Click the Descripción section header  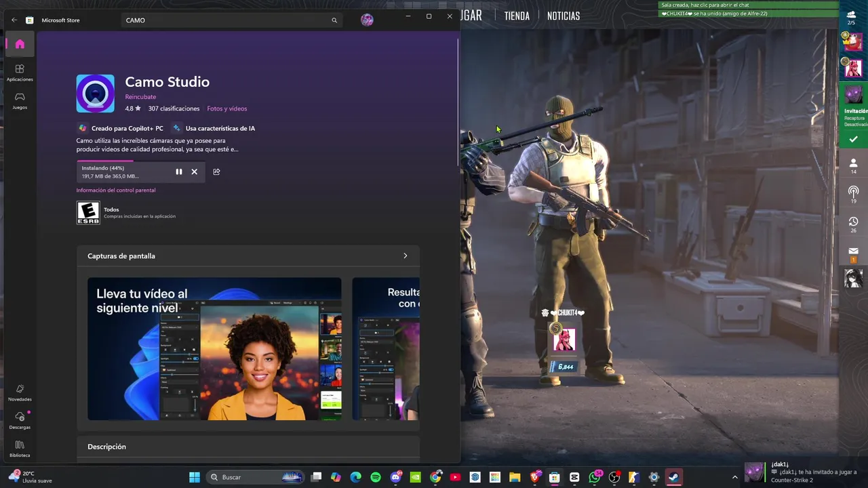pos(106,447)
